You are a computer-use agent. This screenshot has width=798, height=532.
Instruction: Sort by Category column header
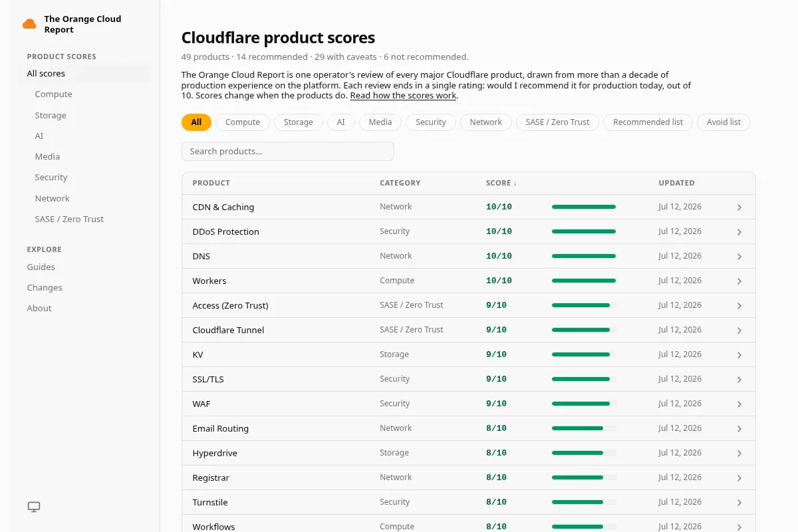[400, 183]
